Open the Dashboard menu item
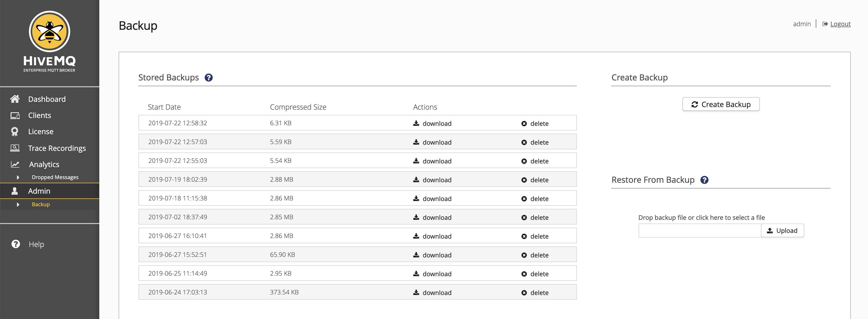Viewport: 868px width, 319px height. point(47,99)
